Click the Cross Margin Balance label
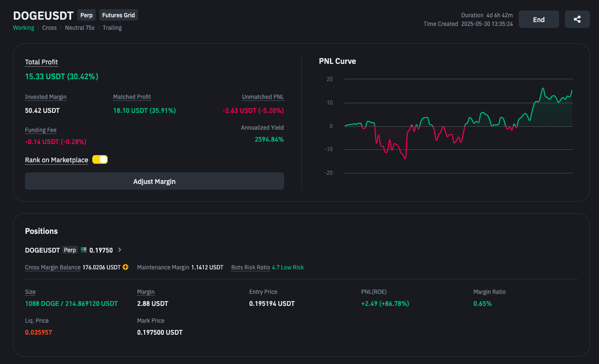The image size is (599, 364). [x=52, y=267]
